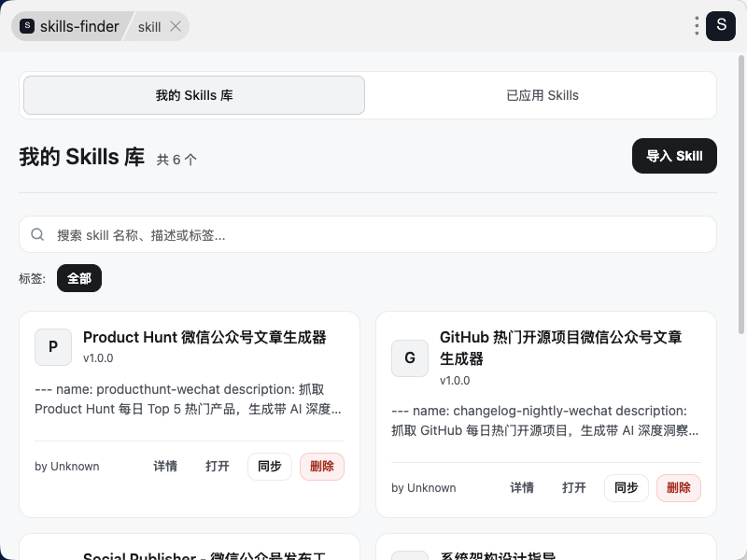This screenshot has width=747, height=560.
Task: Delete the GitHub 热门开源项目 skill
Action: 679,488
